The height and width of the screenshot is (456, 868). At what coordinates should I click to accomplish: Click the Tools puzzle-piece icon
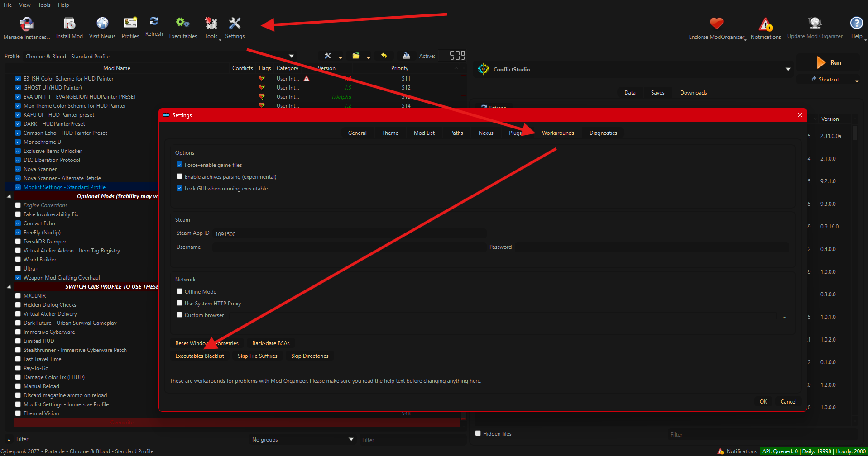211,23
